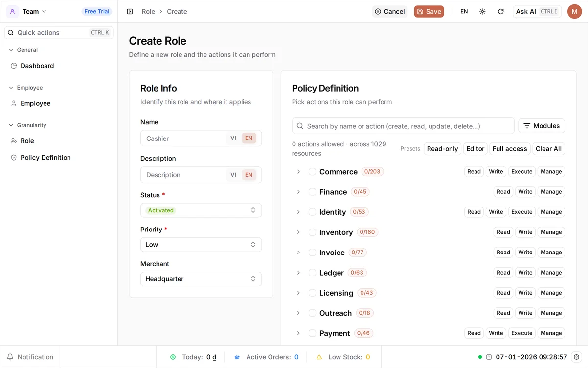Expand the Inventory module row
The width and height of the screenshot is (588, 368).
298,232
